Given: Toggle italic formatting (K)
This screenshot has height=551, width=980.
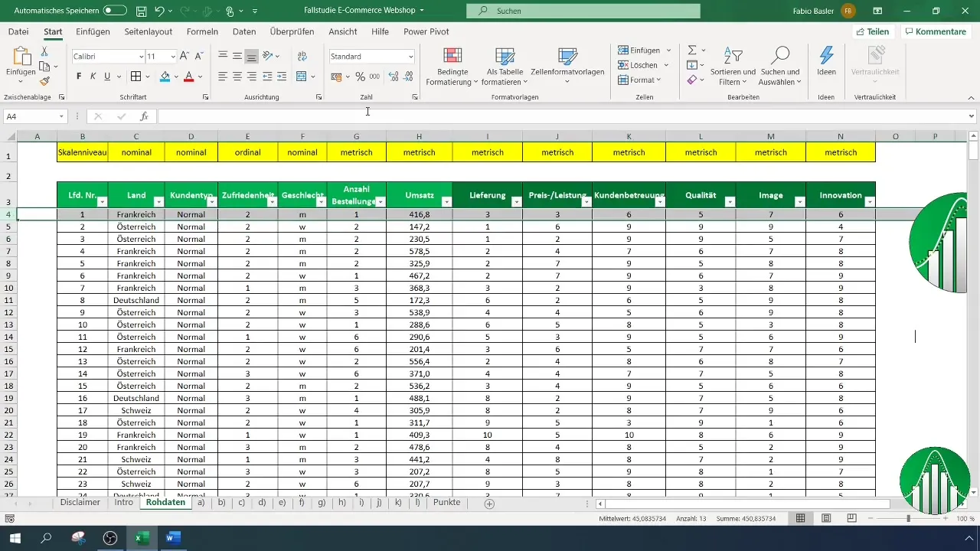Looking at the screenshot, I should (x=93, y=77).
